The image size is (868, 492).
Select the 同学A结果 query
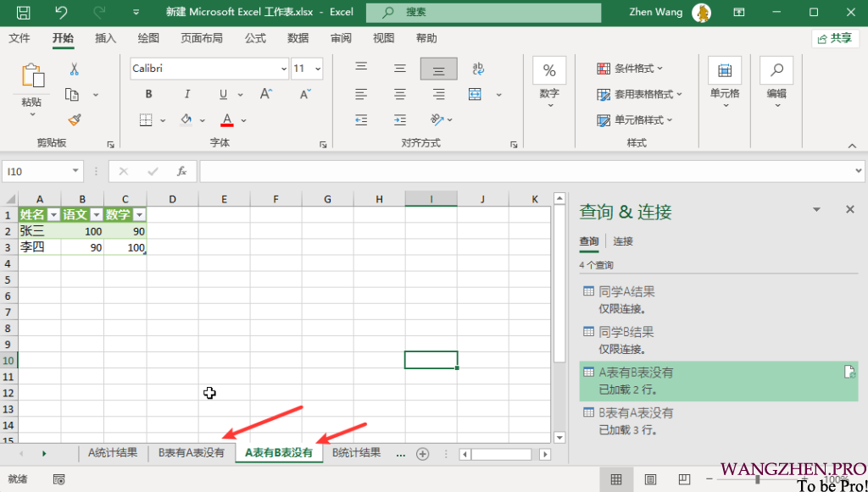coord(626,291)
